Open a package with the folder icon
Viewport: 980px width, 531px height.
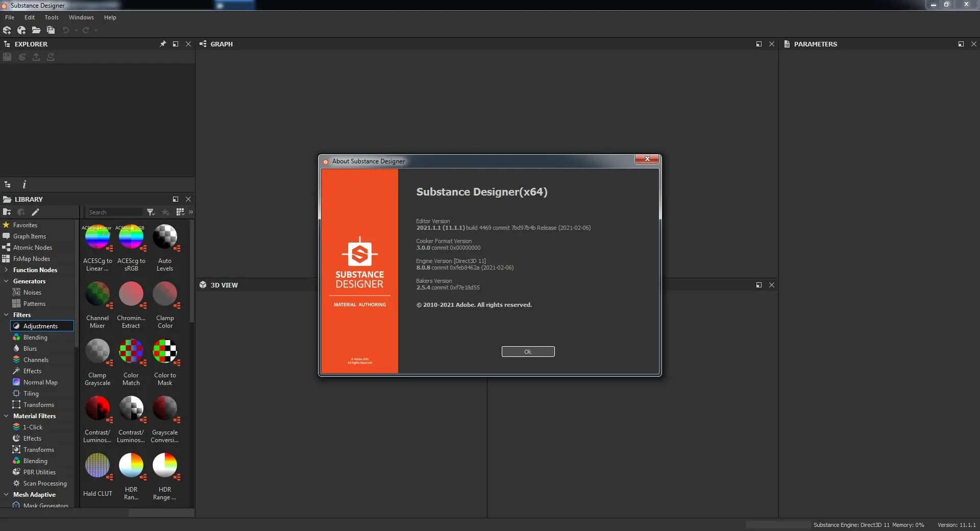36,30
